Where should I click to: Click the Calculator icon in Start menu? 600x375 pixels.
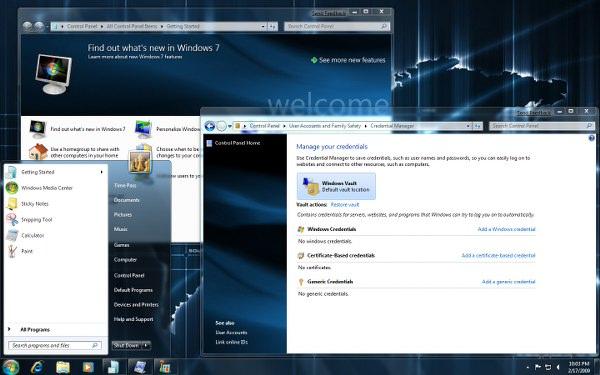point(12,235)
